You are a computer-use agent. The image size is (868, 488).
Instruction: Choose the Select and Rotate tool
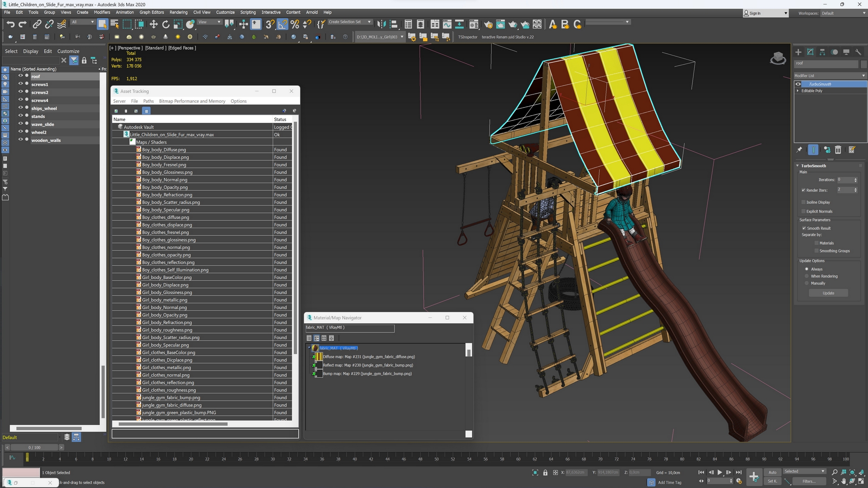pyautogui.click(x=166, y=24)
